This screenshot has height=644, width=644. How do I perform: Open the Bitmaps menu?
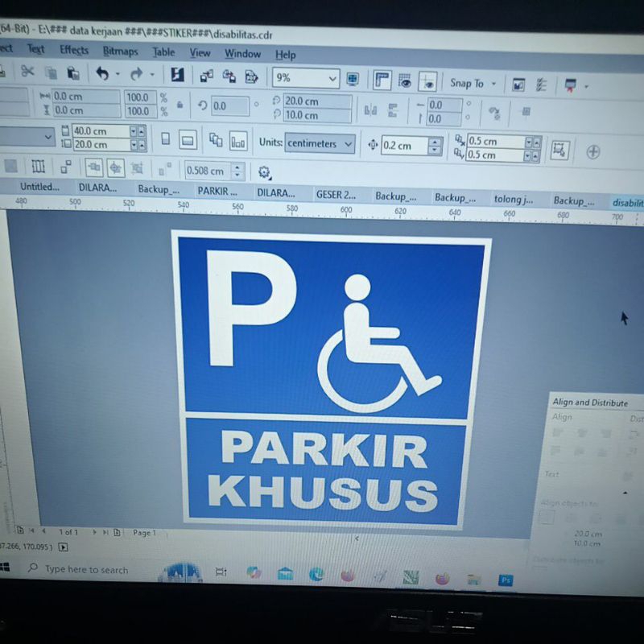click(x=119, y=54)
